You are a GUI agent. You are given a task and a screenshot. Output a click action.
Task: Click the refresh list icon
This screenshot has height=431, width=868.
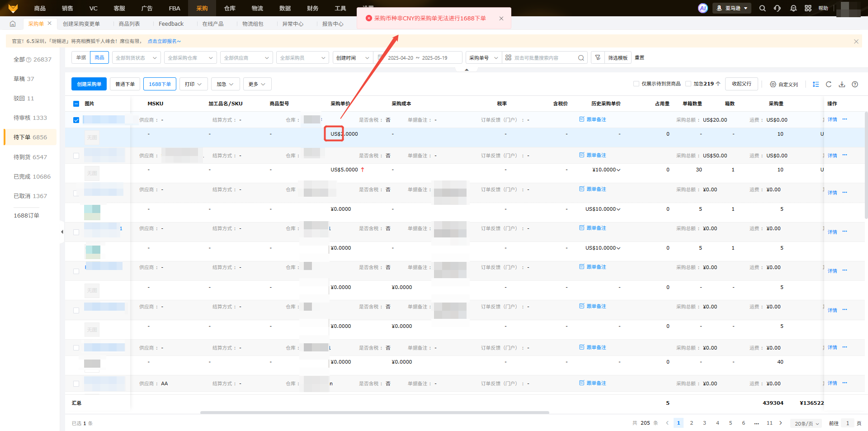pyautogui.click(x=829, y=84)
